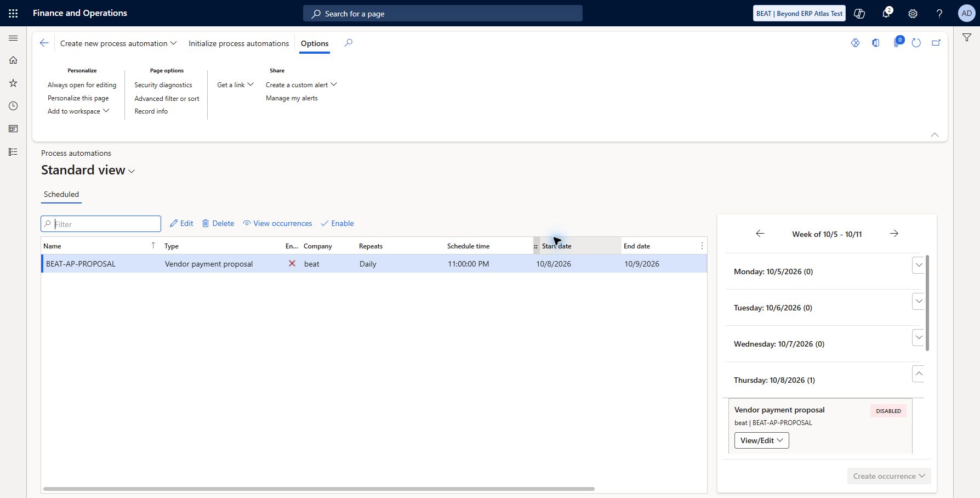Open the View/Edit dropdown button
The width and height of the screenshot is (980, 498).
761,440
